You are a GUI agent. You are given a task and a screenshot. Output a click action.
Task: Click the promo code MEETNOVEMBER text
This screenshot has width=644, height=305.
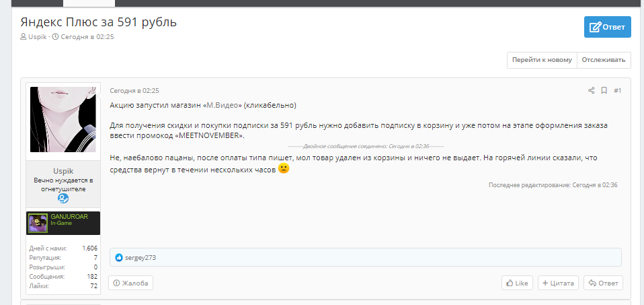pyautogui.click(x=209, y=136)
